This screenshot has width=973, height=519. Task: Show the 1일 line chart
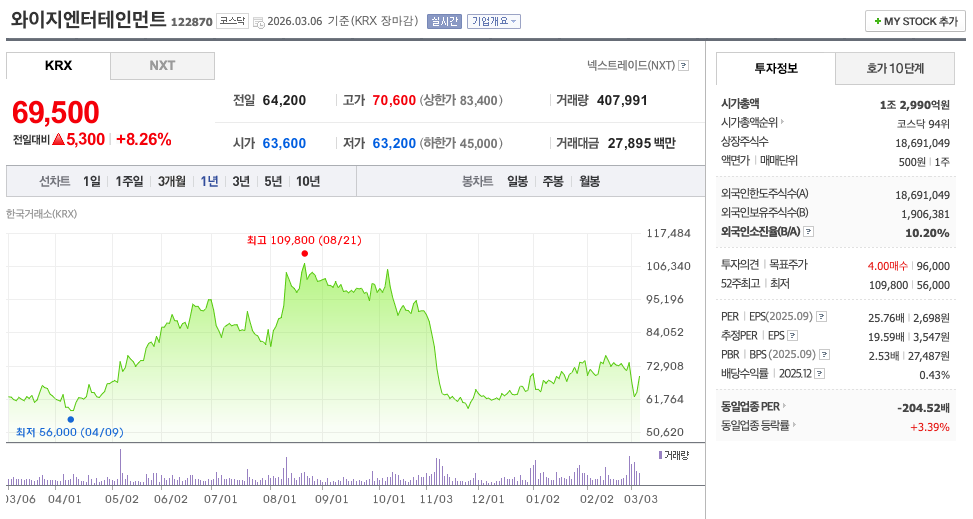pyautogui.click(x=92, y=181)
